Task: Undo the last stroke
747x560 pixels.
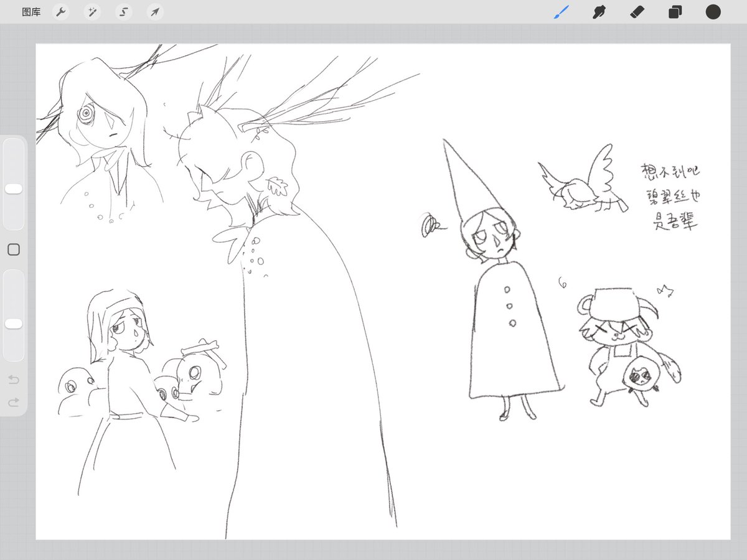Action: pos(13,379)
